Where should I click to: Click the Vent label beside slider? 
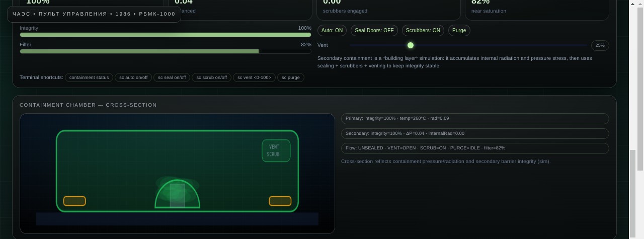[x=323, y=45]
